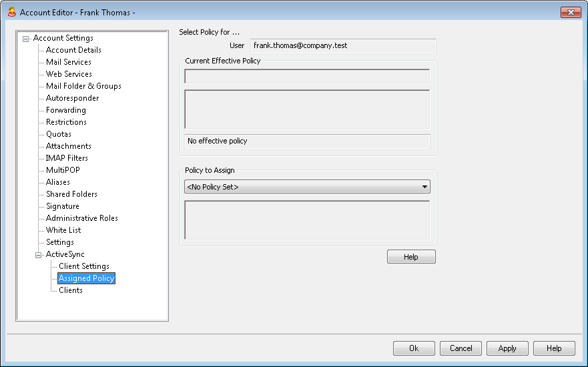
Task: Click the Ok button
Action: (414, 348)
